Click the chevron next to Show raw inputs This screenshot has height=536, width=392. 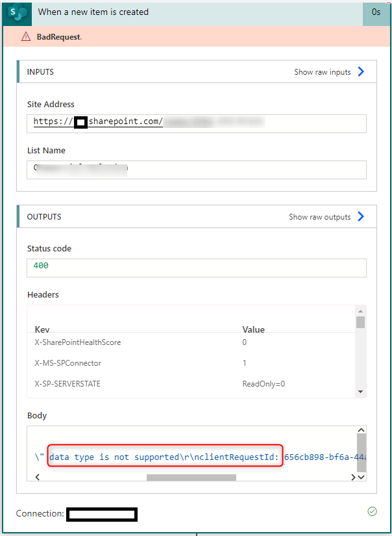point(361,71)
